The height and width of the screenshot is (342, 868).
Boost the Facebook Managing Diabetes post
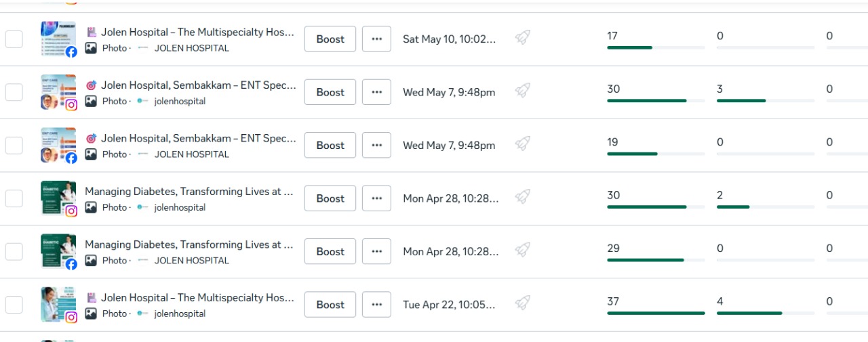coord(330,251)
